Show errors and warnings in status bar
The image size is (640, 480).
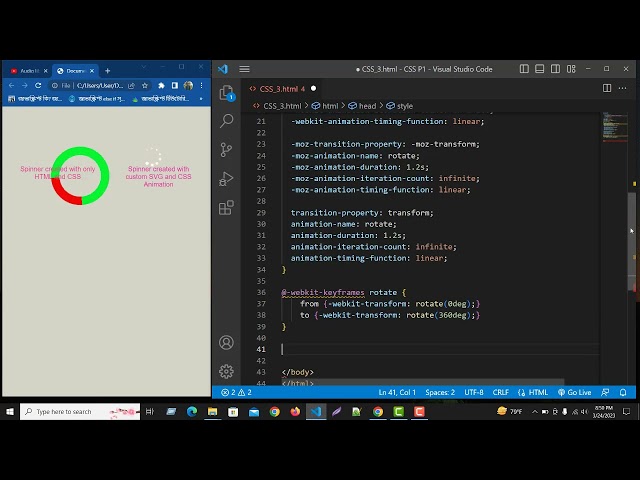236,392
